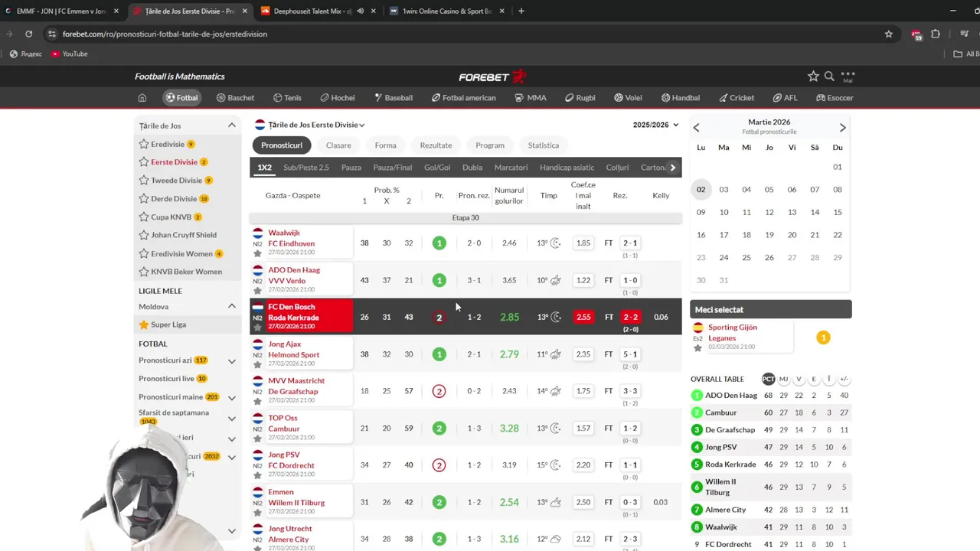The width and height of the screenshot is (980, 551).
Task: Select March 5 in the calendar
Action: click(x=769, y=190)
